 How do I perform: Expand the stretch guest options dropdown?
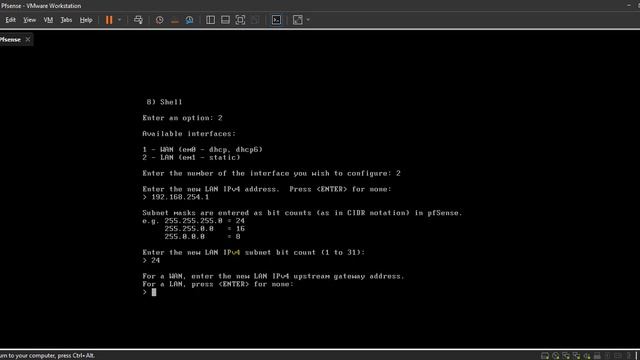[308, 20]
